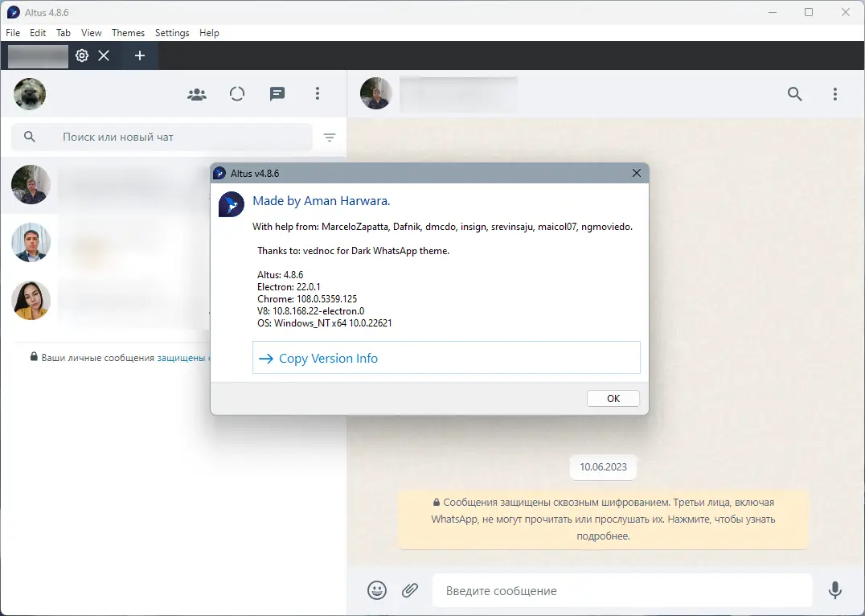The image size is (865, 616).
Task: Click the attach paperclip icon
Action: tap(409, 590)
